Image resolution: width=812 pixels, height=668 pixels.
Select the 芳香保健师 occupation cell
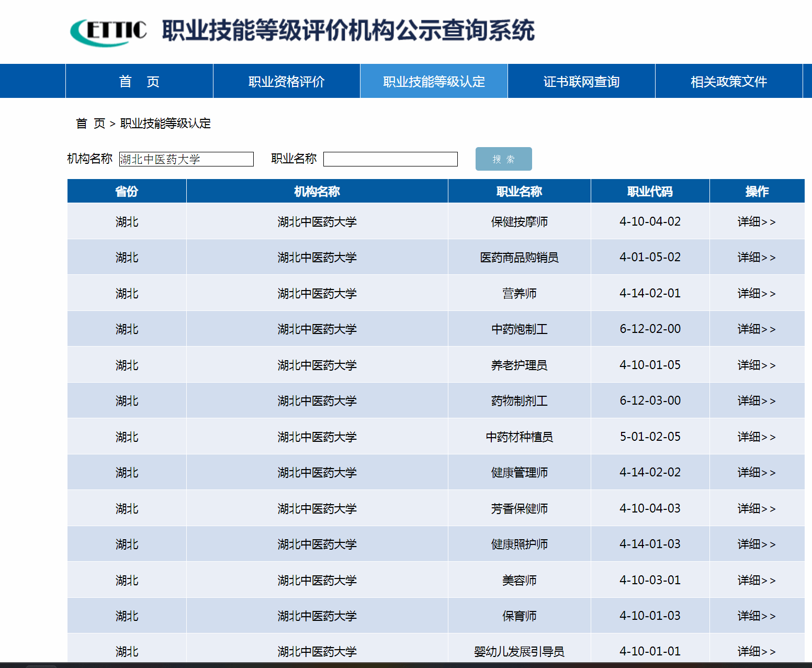[520, 509]
